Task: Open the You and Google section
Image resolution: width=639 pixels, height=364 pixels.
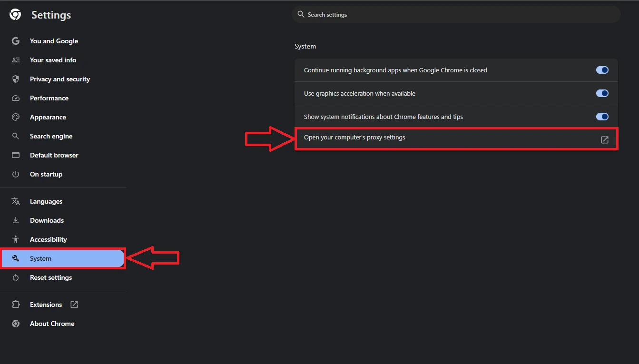Action: (54, 41)
